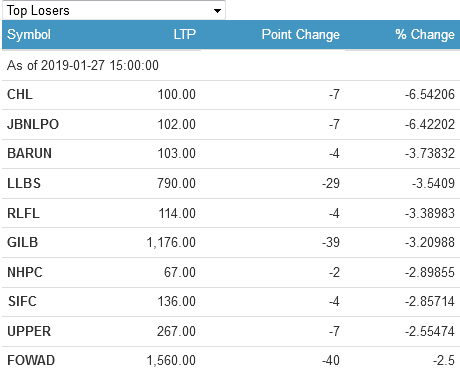Image resolution: width=460 pixels, height=373 pixels.
Task: Sort by Point Change column header
Action: pos(301,35)
